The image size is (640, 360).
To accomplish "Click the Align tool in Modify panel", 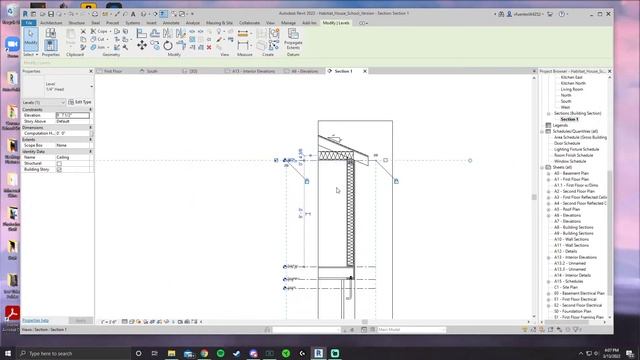I will point(141,33).
